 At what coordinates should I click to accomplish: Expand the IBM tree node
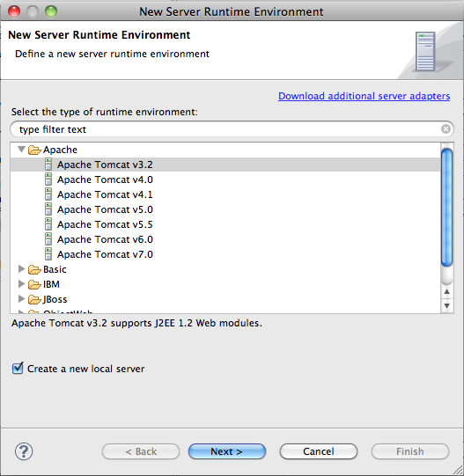click(x=21, y=283)
